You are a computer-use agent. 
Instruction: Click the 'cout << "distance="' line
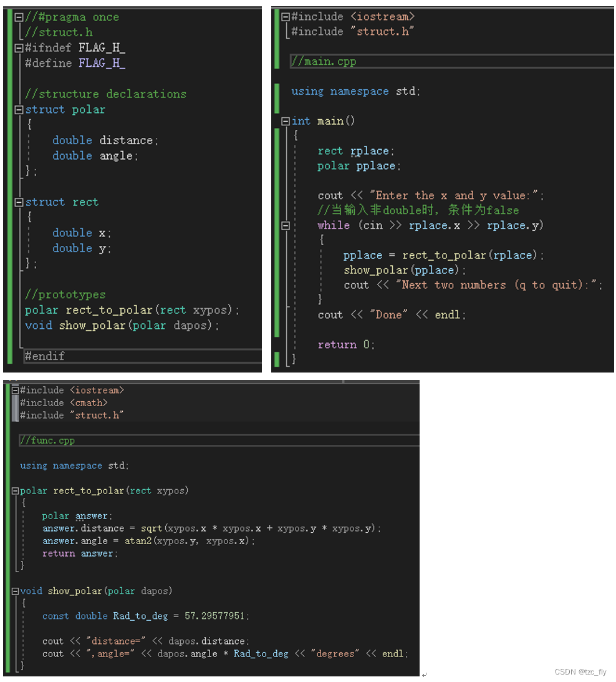click(x=146, y=641)
